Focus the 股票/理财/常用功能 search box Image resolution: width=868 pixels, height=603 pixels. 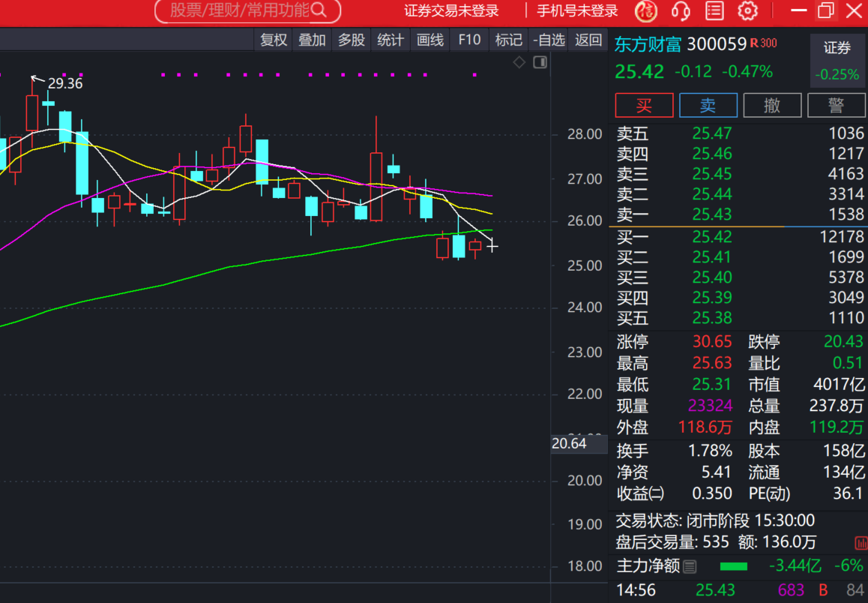tap(247, 11)
